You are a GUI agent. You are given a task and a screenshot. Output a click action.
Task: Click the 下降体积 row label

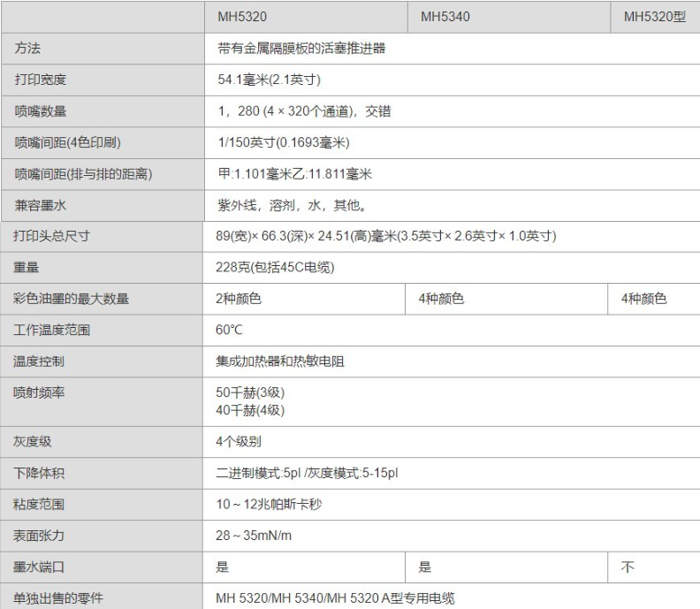pyautogui.click(x=39, y=473)
